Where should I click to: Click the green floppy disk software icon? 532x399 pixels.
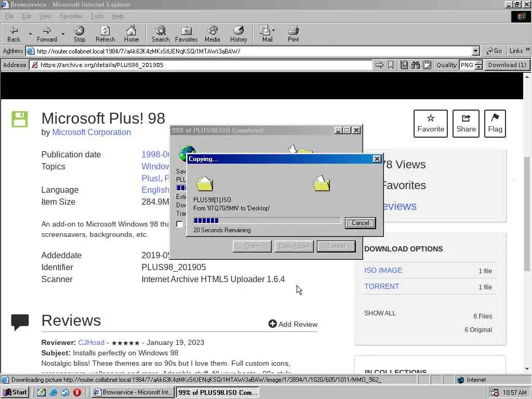(x=20, y=119)
